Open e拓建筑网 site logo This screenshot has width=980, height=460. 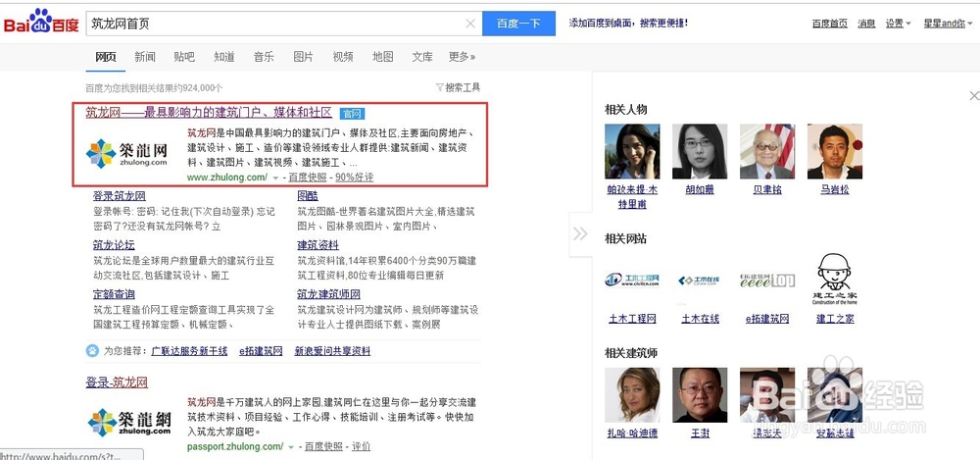pyautogui.click(x=767, y=280)
